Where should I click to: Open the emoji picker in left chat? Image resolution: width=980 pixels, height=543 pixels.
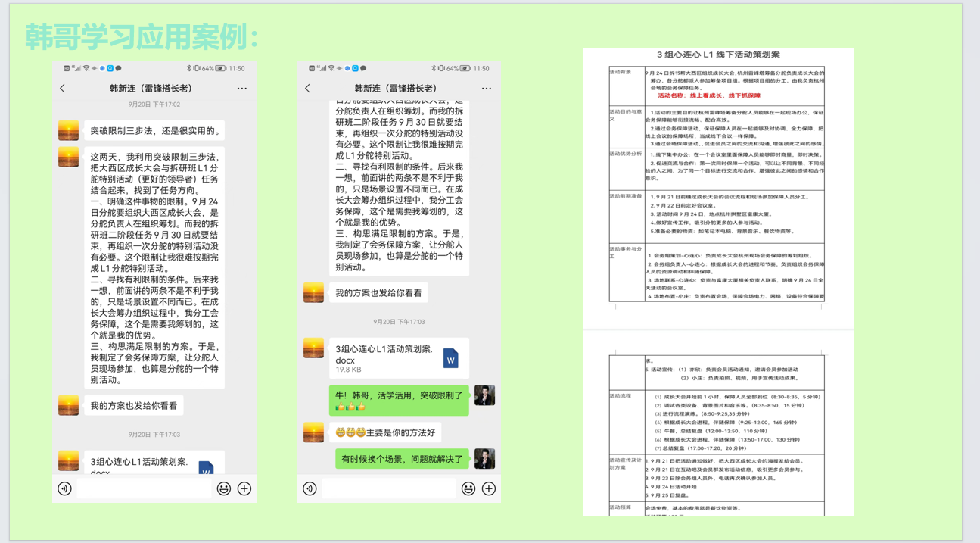(224, 488)
